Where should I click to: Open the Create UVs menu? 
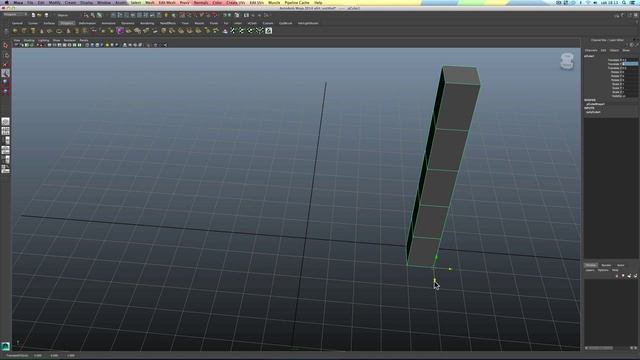pyautogui.click(x=236, y=2)
